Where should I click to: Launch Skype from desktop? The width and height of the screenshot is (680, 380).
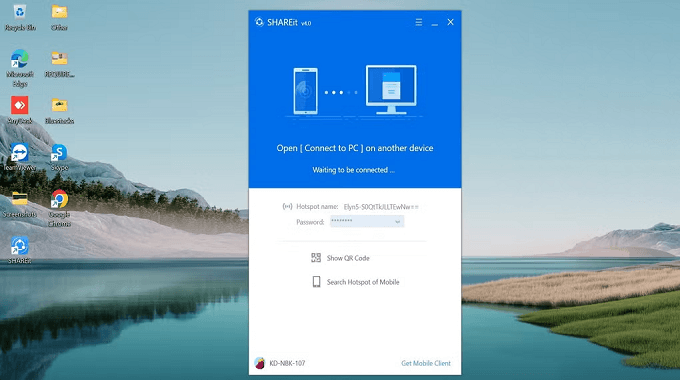tap(59, 157)
